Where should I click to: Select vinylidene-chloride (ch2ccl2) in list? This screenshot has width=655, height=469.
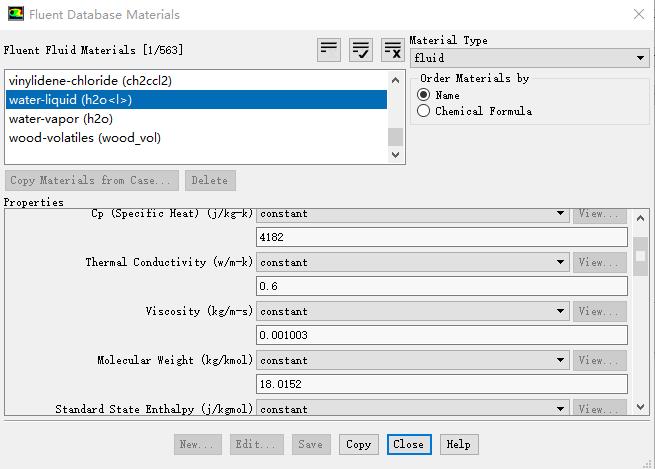click(196, 80)
